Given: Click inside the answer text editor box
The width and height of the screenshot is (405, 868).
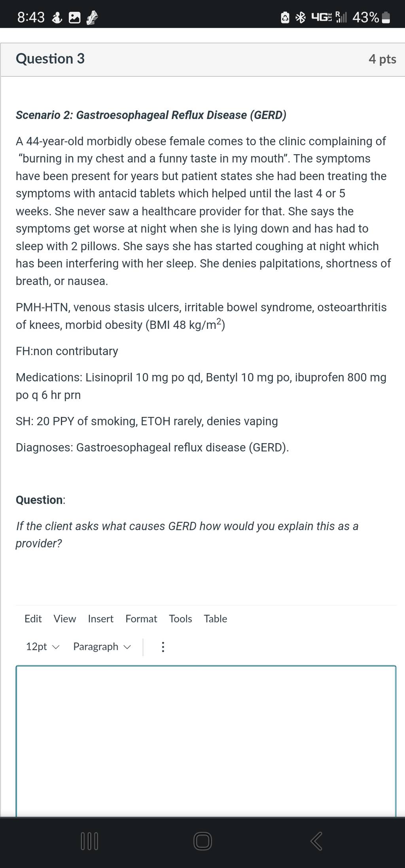Looking at the screenshot, I should (206, 741).
